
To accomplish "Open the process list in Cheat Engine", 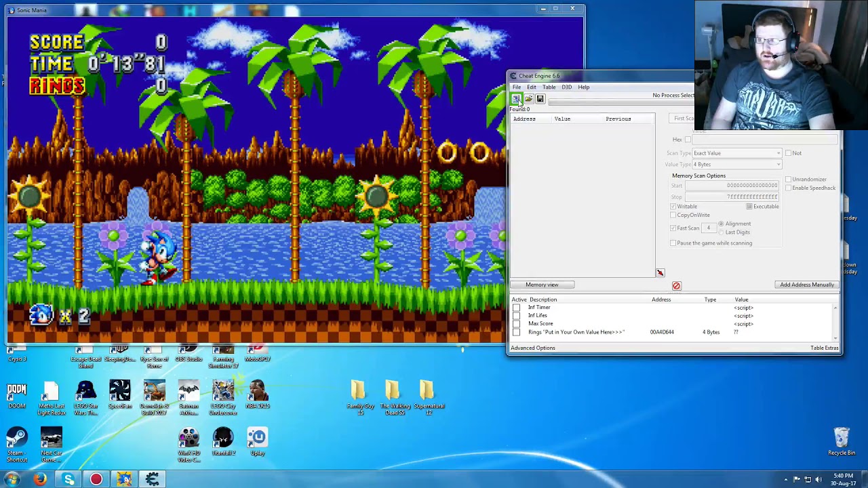I will [x=516, y=99].
